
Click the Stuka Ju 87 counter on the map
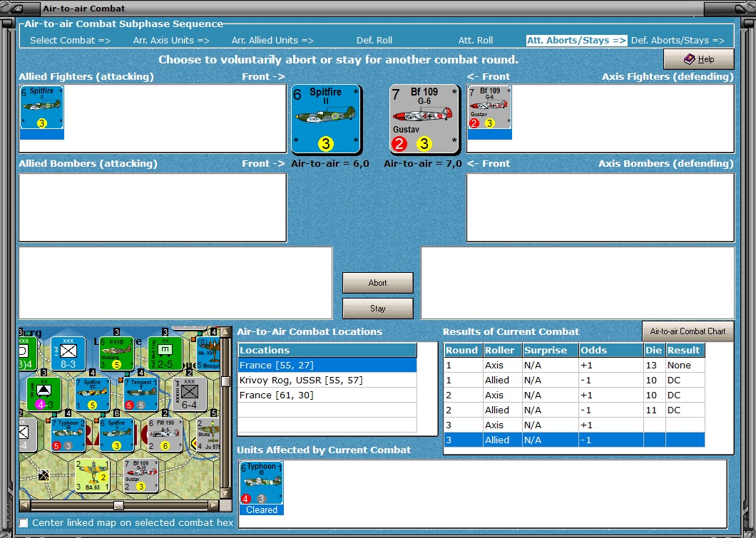(x=208, y=435)
